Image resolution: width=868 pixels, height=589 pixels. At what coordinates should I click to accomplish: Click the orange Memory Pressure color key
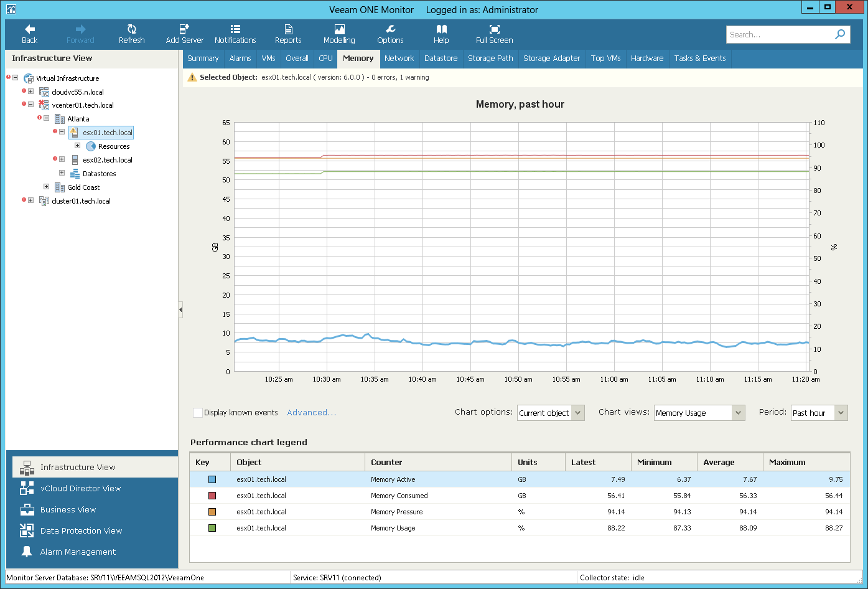212,512
